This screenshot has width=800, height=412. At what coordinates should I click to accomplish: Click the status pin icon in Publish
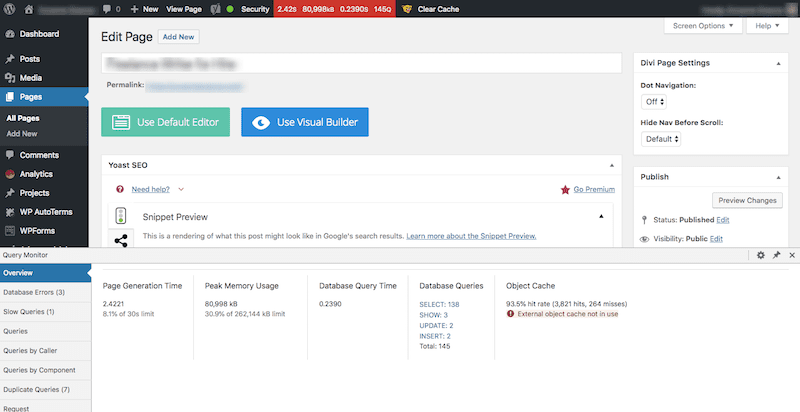tap(644, 220)
